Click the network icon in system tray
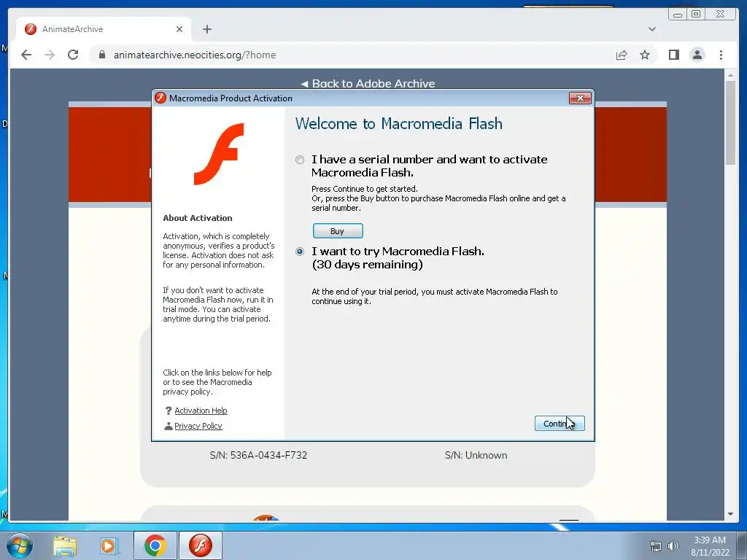Image resolution: width=747 pixels, height=560 pixels. [656, 545]
